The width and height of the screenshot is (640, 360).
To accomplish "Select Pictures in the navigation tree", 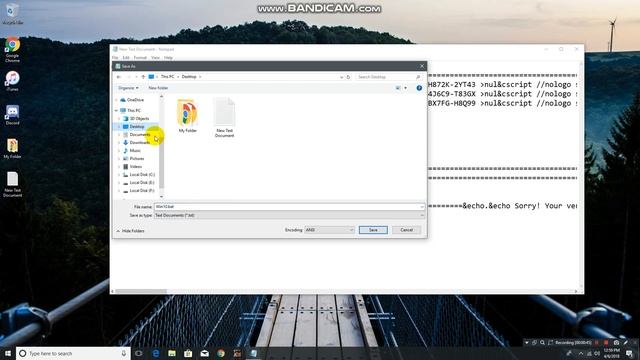I will click(x=137, y=158).
